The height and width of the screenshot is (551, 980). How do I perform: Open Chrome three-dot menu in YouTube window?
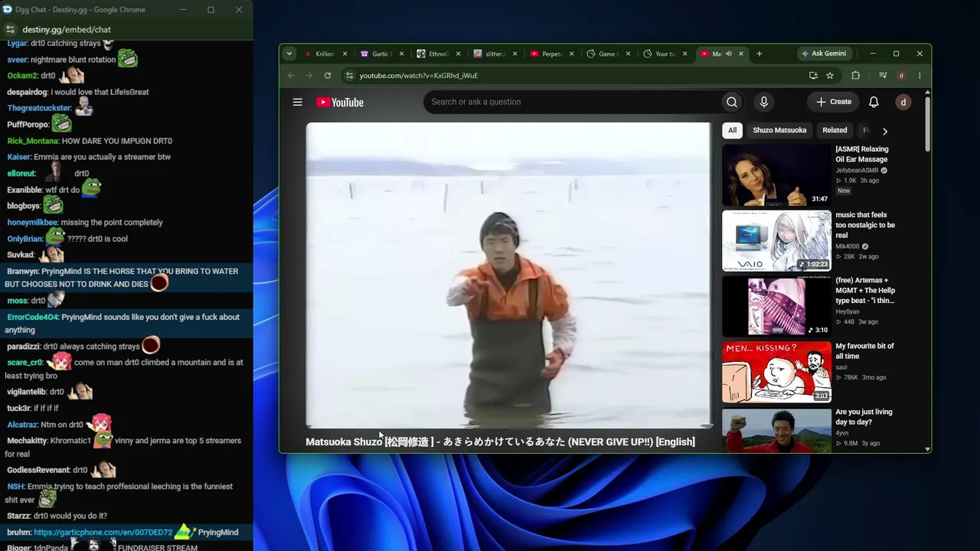pos(920,76)
